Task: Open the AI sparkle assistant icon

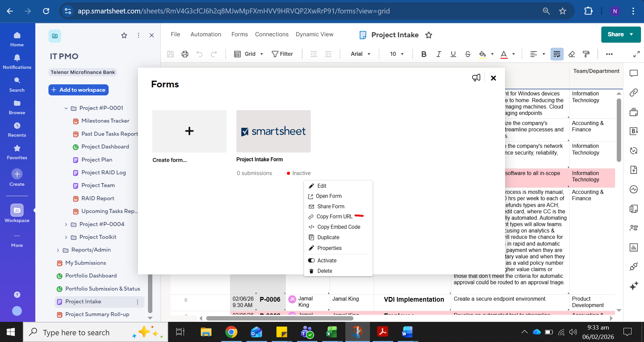Action: [x=634, y=286]
